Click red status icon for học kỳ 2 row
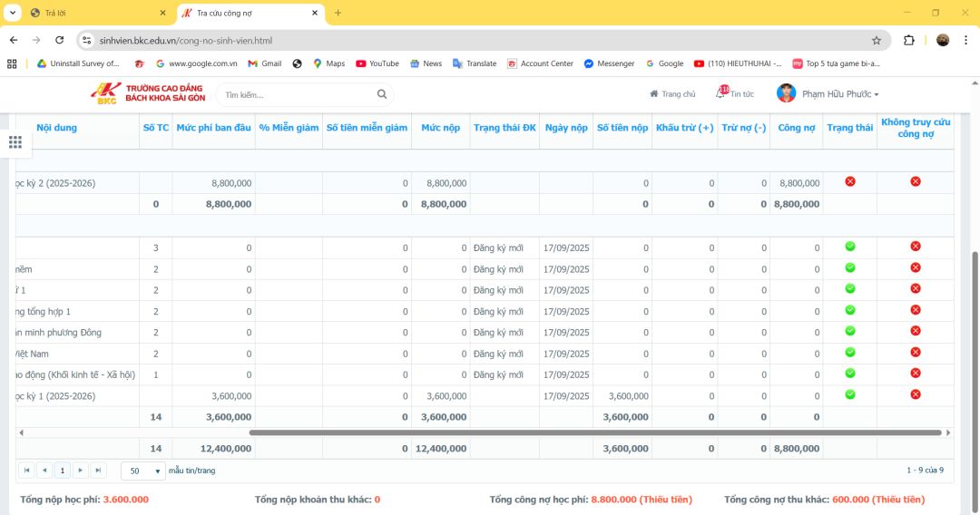The image size is (980, 515). (x=850, y=182)
